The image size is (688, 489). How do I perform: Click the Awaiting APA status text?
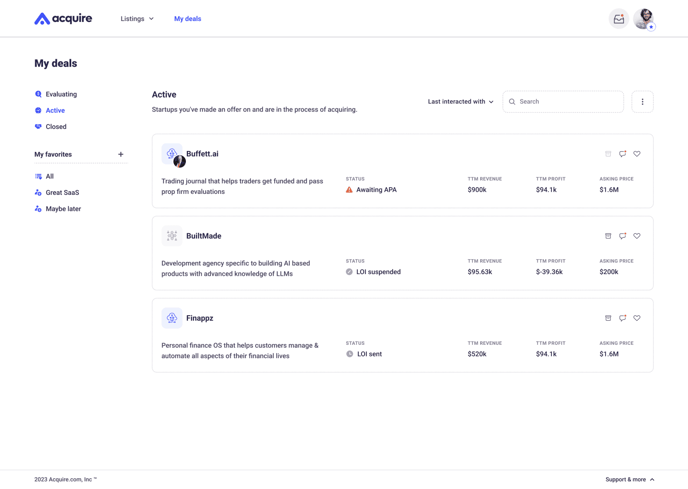pyautogui.click(x=376, y=190)
